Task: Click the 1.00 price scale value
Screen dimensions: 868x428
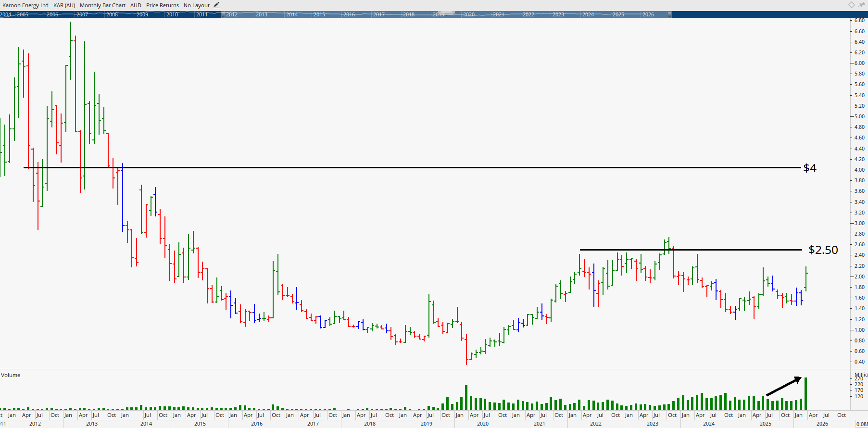Action: (x=859, y=330)
